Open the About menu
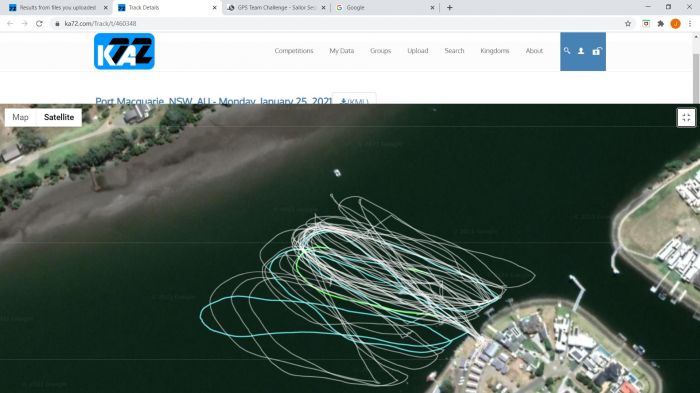The height and width of the screenshot is (393, 700). [534, 51]
